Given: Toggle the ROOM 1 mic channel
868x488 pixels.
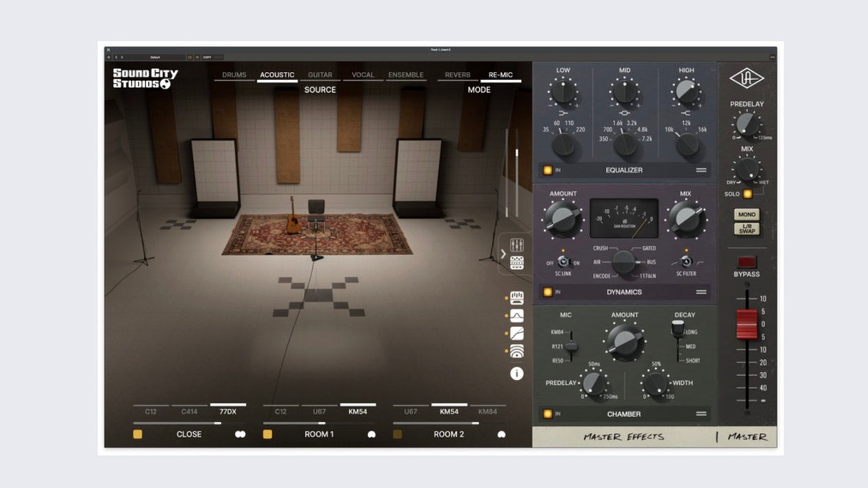Looking at the screenshot, I should (268, 434).
